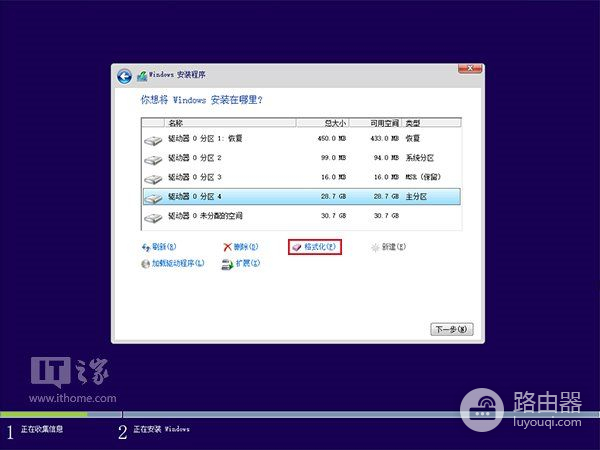Sort by the 类型 column header
The image size is (600, 450).
[x=431, y=123]
